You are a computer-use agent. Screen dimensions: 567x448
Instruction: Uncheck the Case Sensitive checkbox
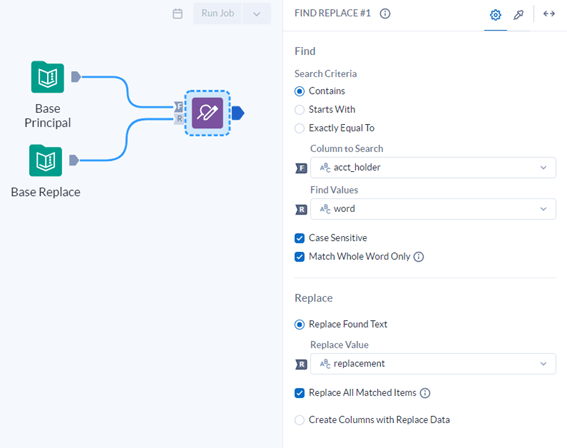point(299,238)
